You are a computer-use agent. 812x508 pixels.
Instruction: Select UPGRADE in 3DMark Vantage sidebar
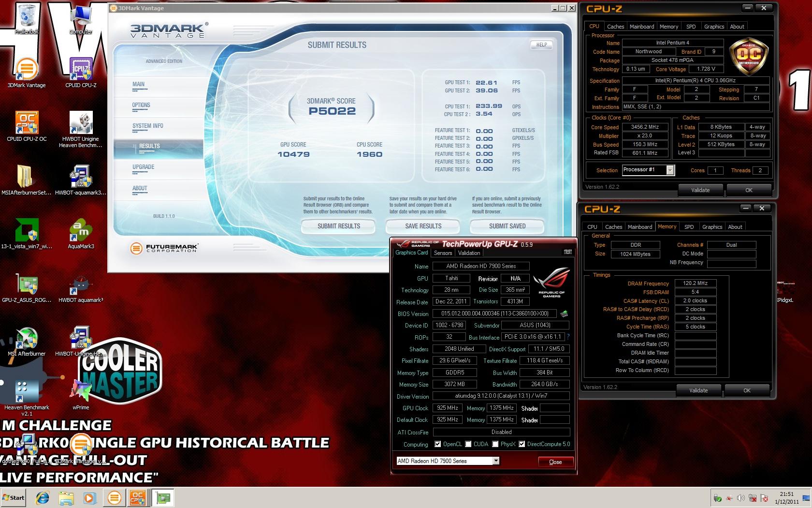(159, 169)
